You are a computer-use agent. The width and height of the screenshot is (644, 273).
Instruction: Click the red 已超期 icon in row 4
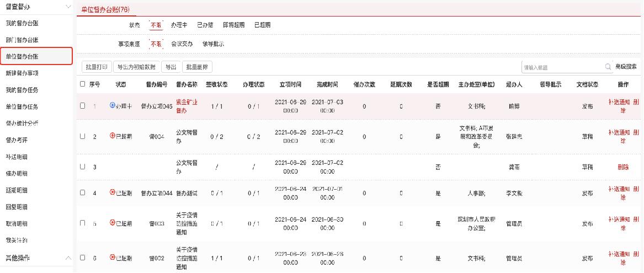[x=113, y=193]
